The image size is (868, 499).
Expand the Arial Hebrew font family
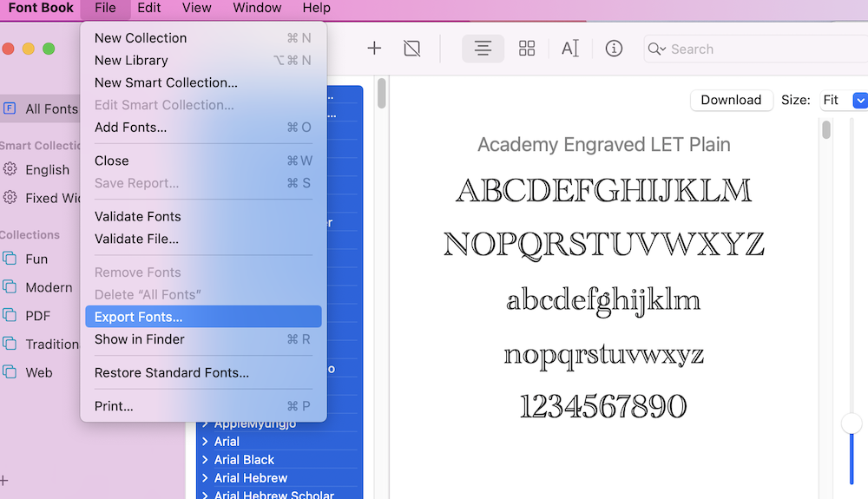(x=206, y=478)
